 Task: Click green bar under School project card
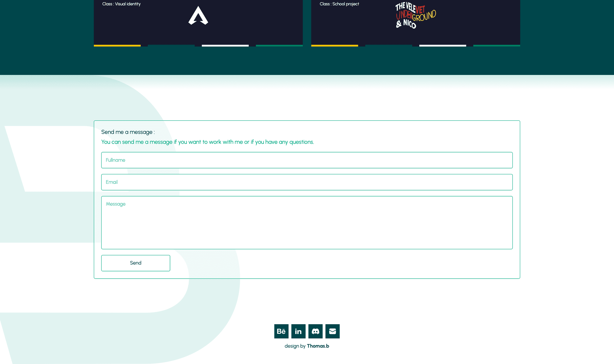tap(496, 46)
